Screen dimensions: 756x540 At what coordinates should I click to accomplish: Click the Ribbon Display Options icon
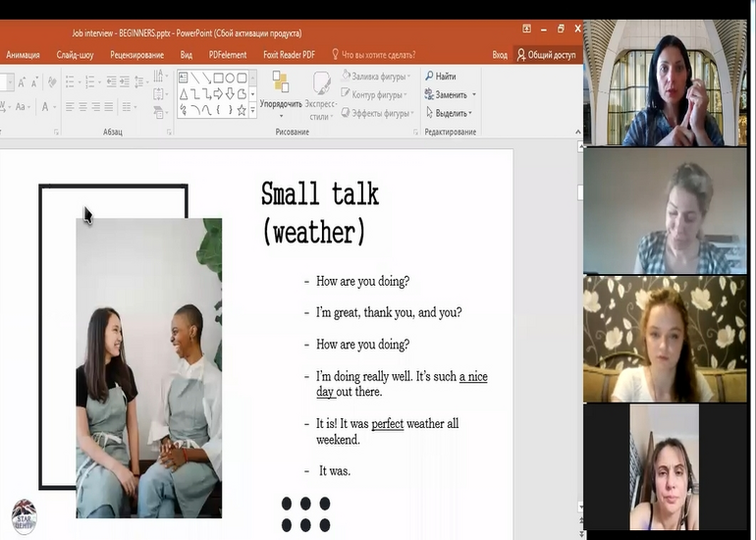[x=527, y=29]
